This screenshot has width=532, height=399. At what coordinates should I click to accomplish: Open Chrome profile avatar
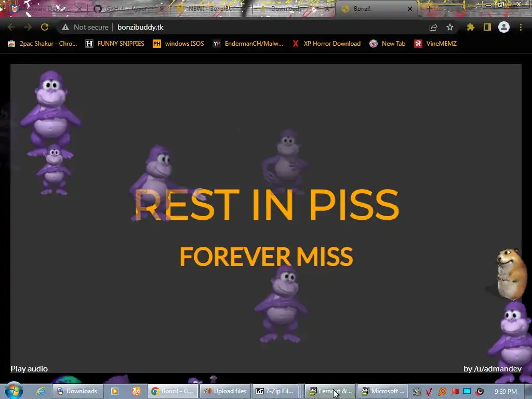pyautogui.click(x=504, y=27)
